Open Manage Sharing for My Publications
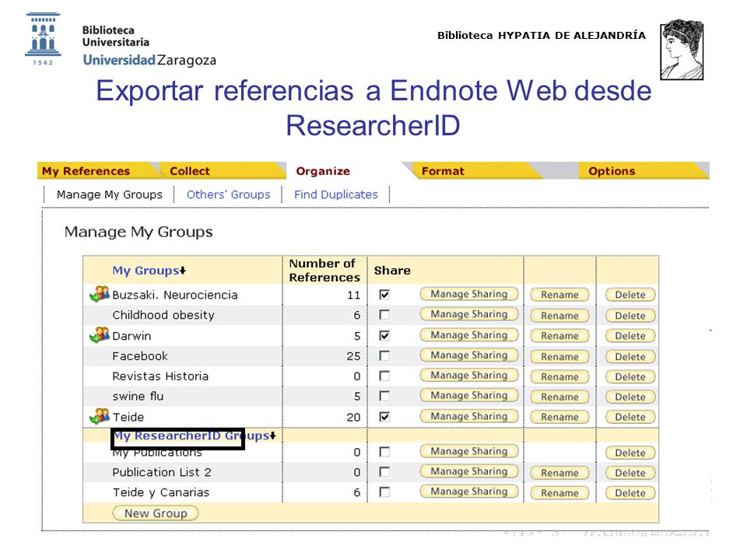 (x=469, y=450)
